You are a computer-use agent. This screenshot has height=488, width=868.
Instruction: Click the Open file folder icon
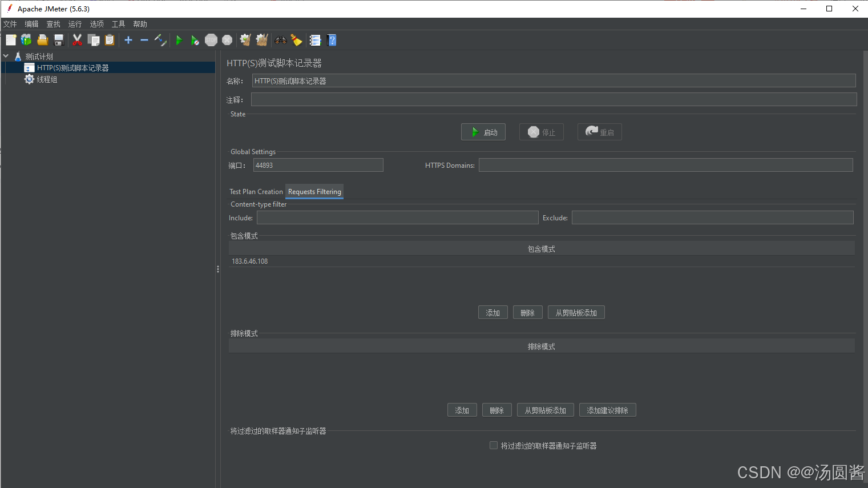(x=42, y=40)
